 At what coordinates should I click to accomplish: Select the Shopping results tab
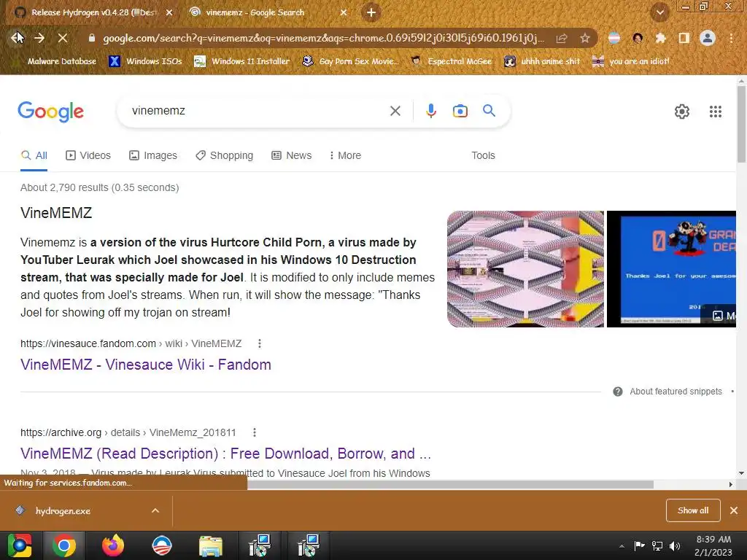pos(224,156)
